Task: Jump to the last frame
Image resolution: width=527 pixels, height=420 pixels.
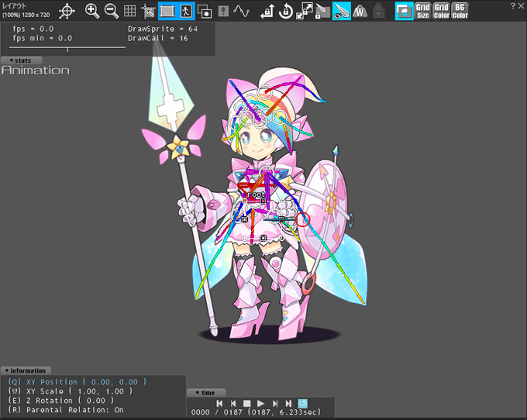Action: pos(288,403)
